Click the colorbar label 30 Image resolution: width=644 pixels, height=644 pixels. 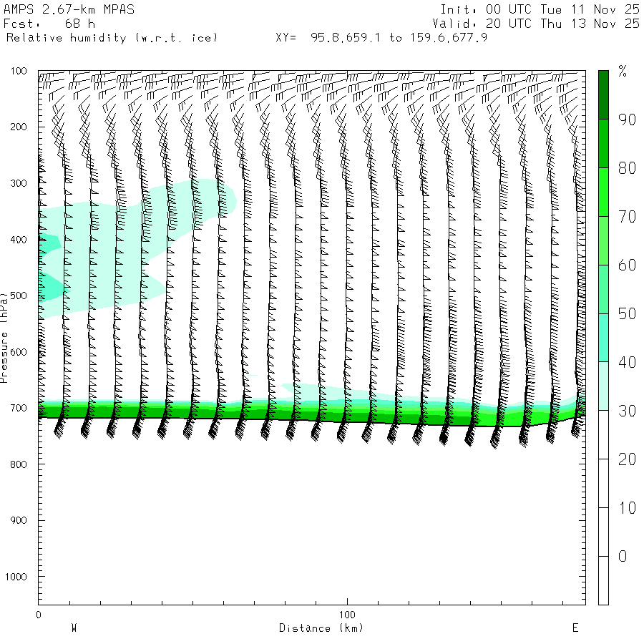coord(627,411)
